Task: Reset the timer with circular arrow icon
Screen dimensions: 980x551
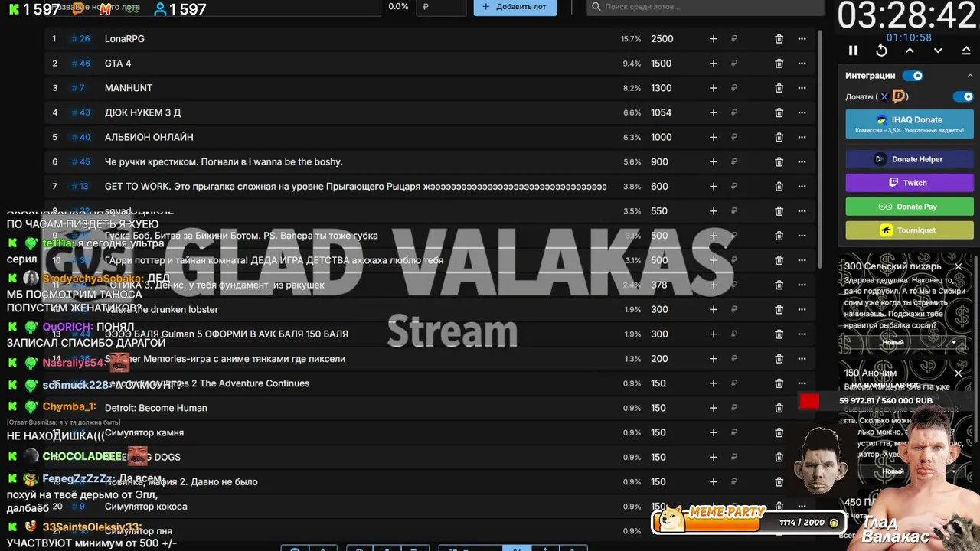Action: [881, 51]
